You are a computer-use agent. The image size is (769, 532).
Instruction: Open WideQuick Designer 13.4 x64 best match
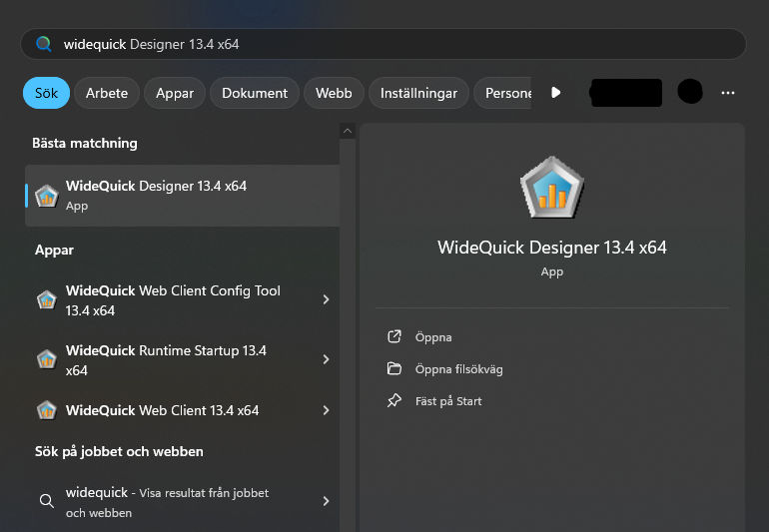point(182,196)
